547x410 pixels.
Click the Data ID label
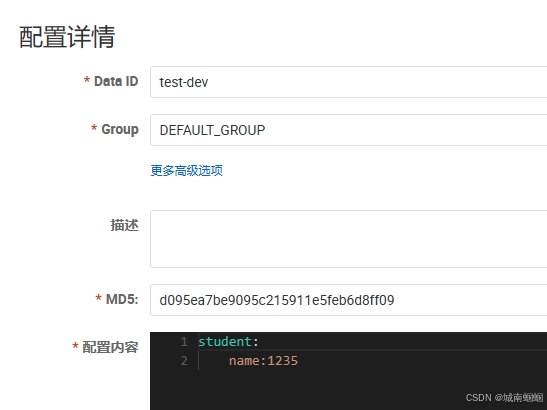[116, 81]
